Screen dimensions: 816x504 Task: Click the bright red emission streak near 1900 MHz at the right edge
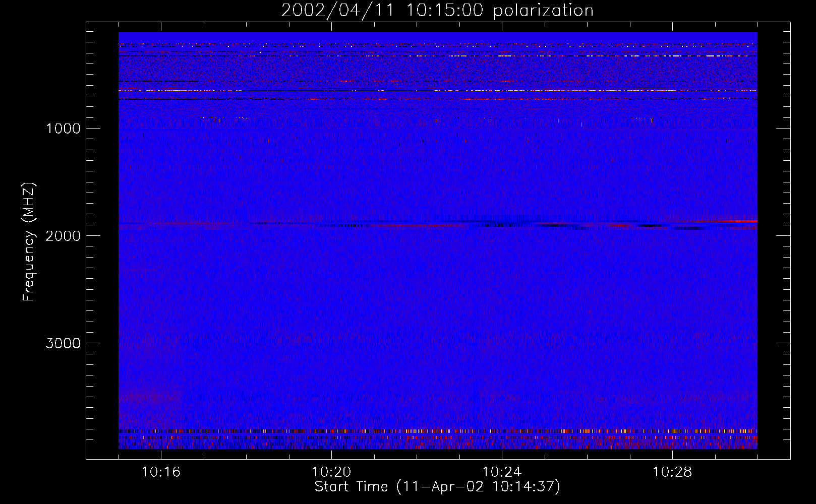(741, 221)
